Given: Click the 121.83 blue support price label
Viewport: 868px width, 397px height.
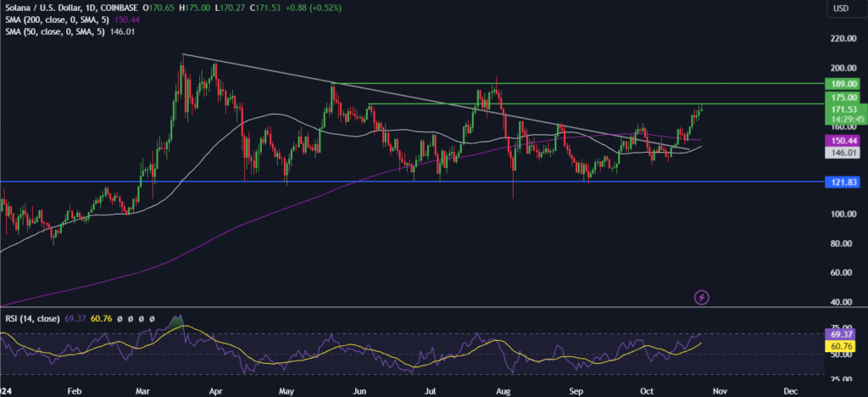Looking at the screenshot, I should click(x=841, y=182).
